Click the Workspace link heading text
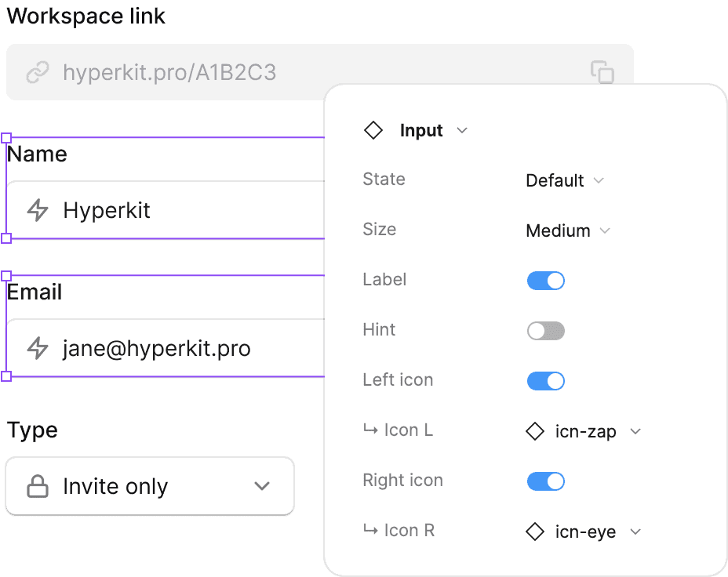Viewport: 728px width, 577px height. 86,16
